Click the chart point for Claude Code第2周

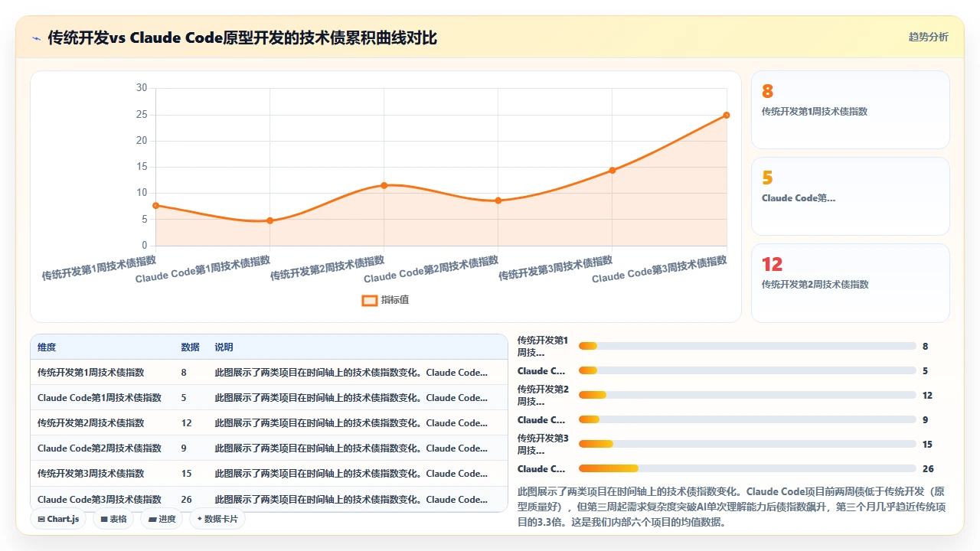coord(498,201)
